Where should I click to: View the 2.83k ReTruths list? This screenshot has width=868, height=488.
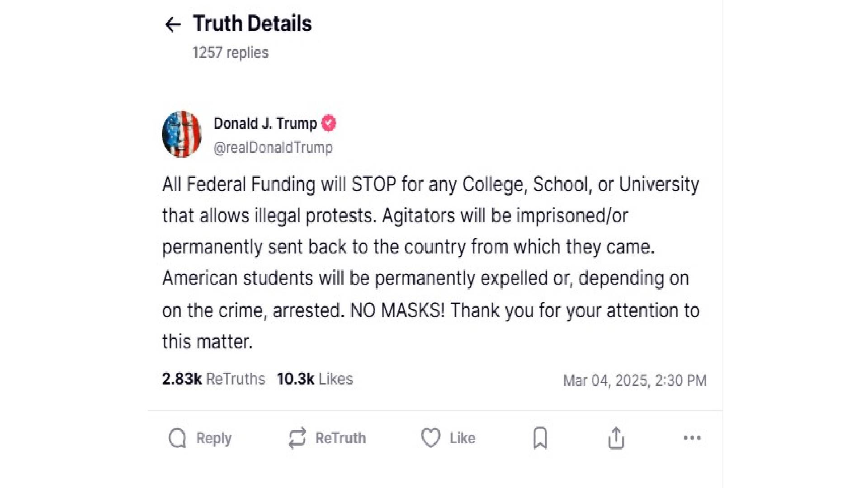click(213, 379)
